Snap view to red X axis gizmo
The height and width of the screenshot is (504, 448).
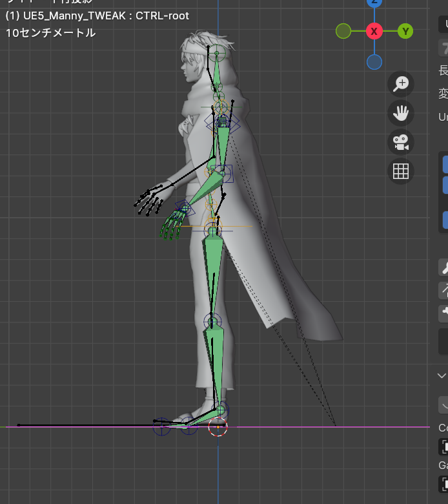[374, 32]
